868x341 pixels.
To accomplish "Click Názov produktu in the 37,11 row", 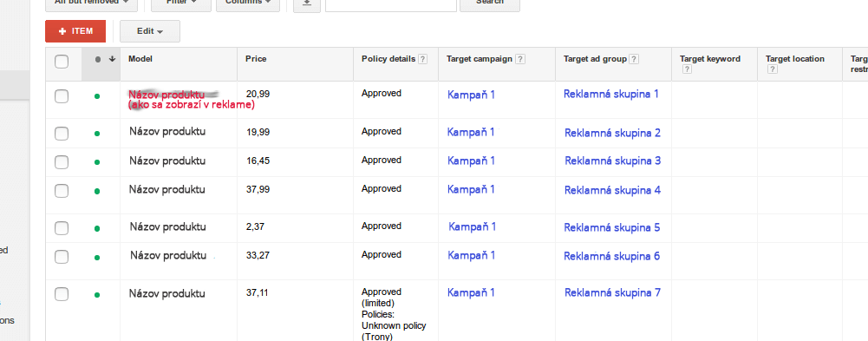I will pyautogui.click(x=166, y=293).
